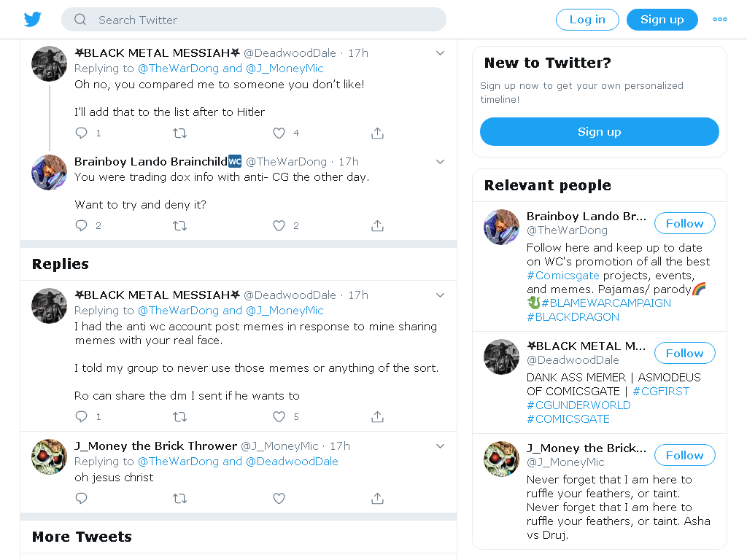Viewport: 747px width, 560px height.
Task: Open the three-dot more options menu in header
Action: coord(720,20)
